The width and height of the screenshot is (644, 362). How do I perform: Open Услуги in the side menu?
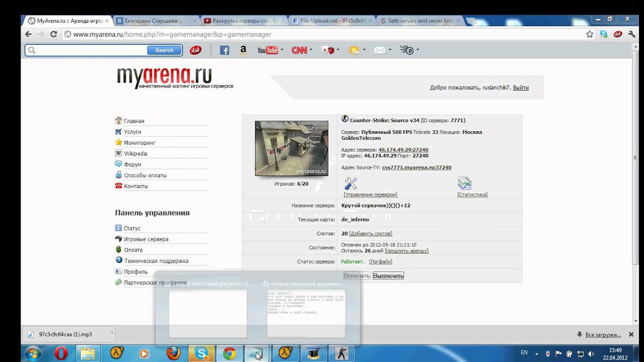(x=132, y=132)
